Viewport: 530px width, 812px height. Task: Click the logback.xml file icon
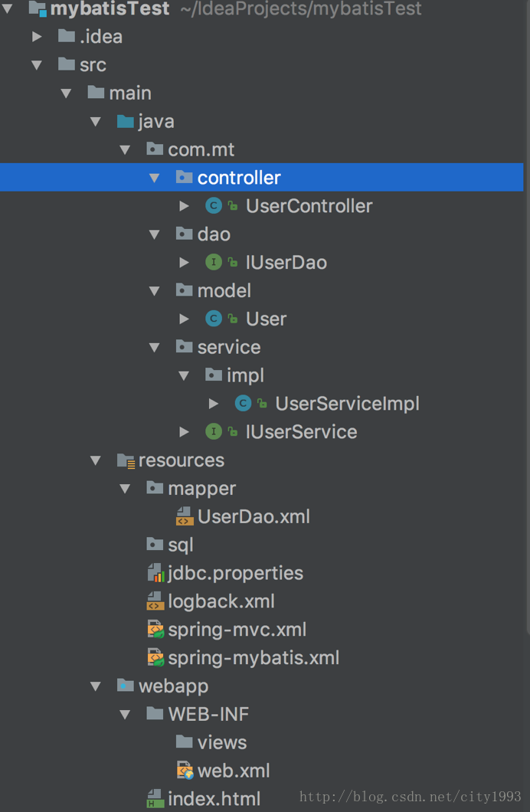click(x=155, y=601)
